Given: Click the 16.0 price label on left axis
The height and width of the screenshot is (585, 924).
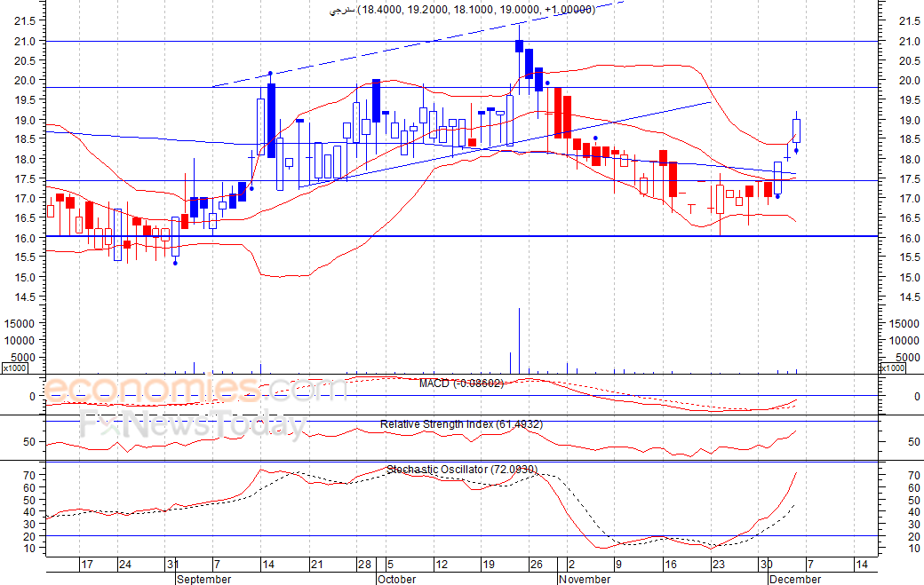Looking at the screenshot, I should pos(24,238).
